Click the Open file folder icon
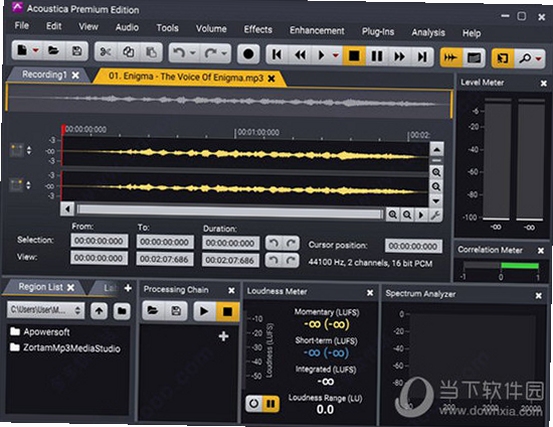Image resolution: width=553 pixels, height=427 pixels. (x=53, y=51)
